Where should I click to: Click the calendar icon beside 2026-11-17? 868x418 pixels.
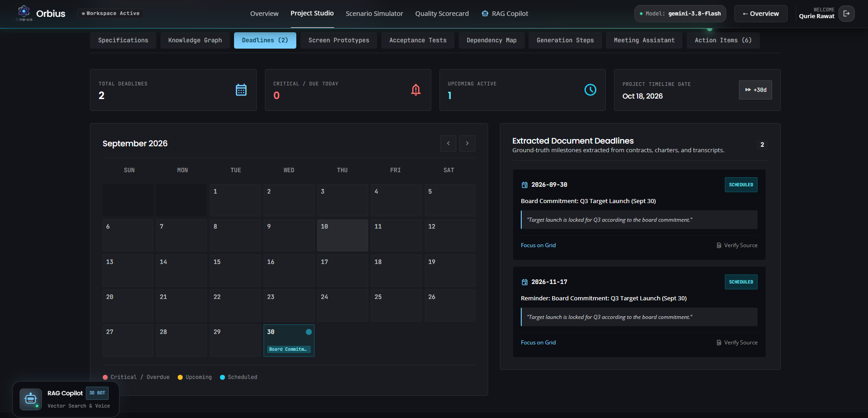pyautogui.click(x=524, y=282)
